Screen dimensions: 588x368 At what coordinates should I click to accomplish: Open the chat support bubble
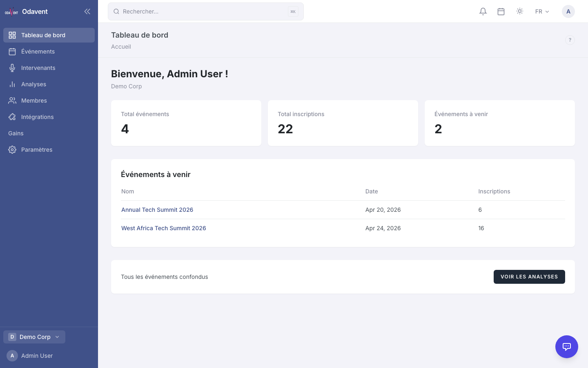click(x=567, y=347)
